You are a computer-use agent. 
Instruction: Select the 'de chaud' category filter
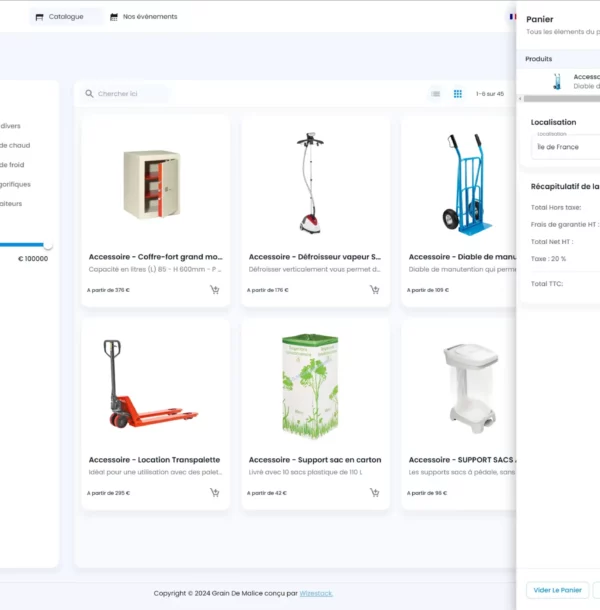[14, 146]
